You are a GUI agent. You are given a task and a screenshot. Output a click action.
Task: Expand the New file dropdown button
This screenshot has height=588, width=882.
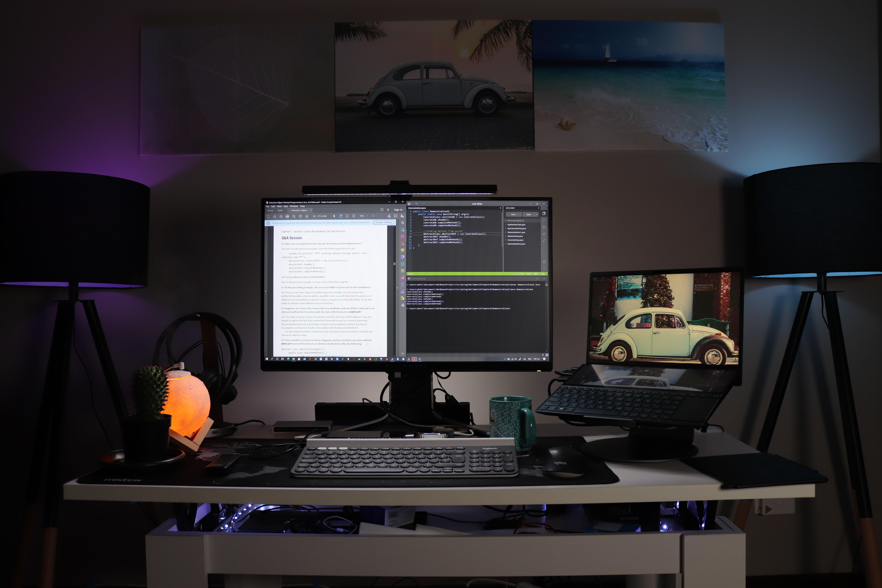point(514,214)
